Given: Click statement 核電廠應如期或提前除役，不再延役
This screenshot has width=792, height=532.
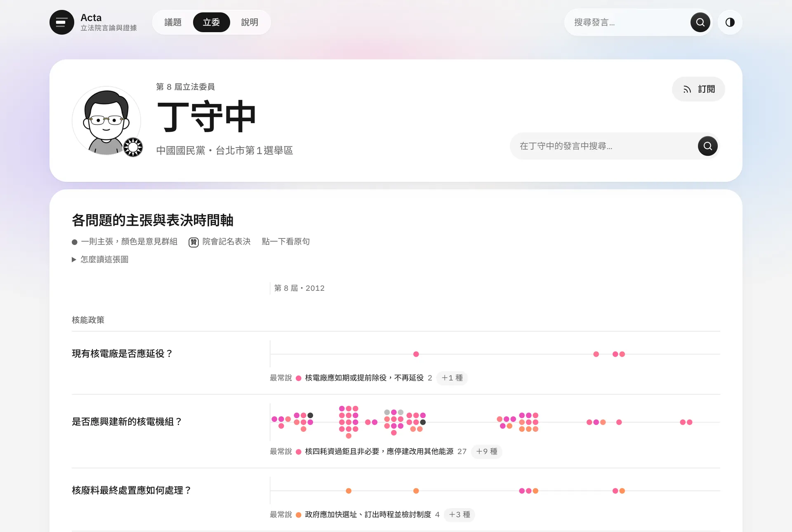Looking at the screenshot, I should pyautogui.click(x=364, y=378).
